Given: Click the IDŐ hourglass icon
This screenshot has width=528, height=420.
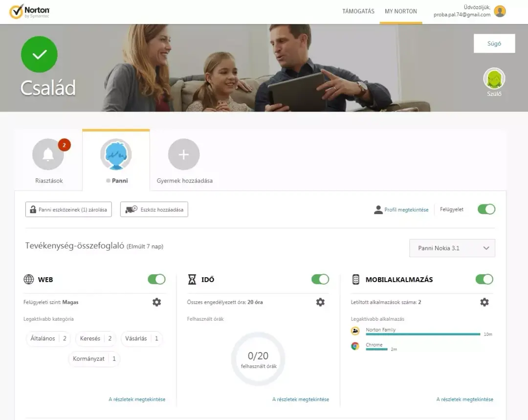Looking at the screenshot, I should point(192,279).
